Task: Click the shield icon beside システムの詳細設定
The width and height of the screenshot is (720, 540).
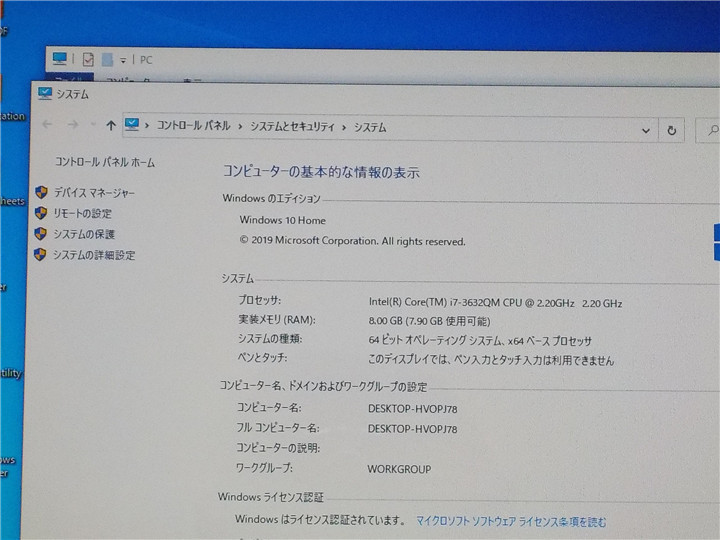Action: tap(40, 254)
